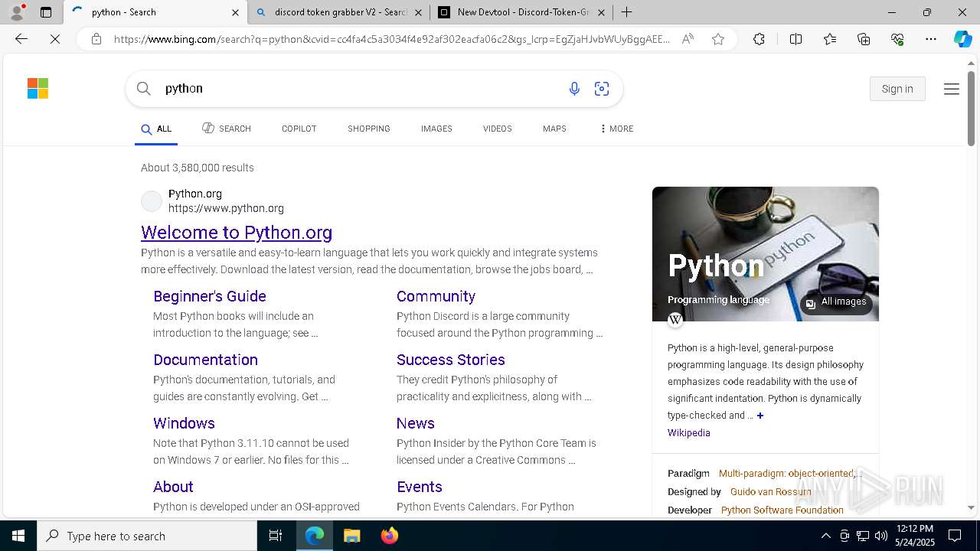Open Welcome to Python.org result
Image resolution: width=980 pixels, height=551 pixels.
coord(237,233)
